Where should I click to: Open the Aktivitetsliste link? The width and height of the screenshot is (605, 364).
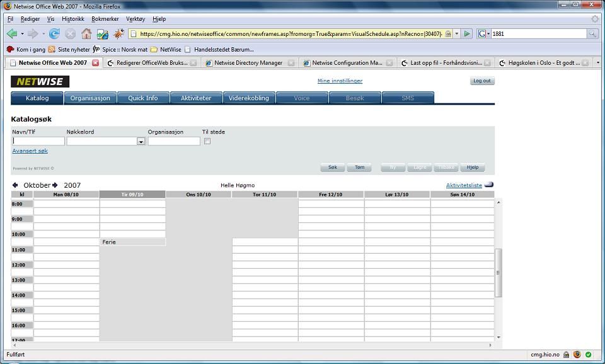click(x=464, y=185)
